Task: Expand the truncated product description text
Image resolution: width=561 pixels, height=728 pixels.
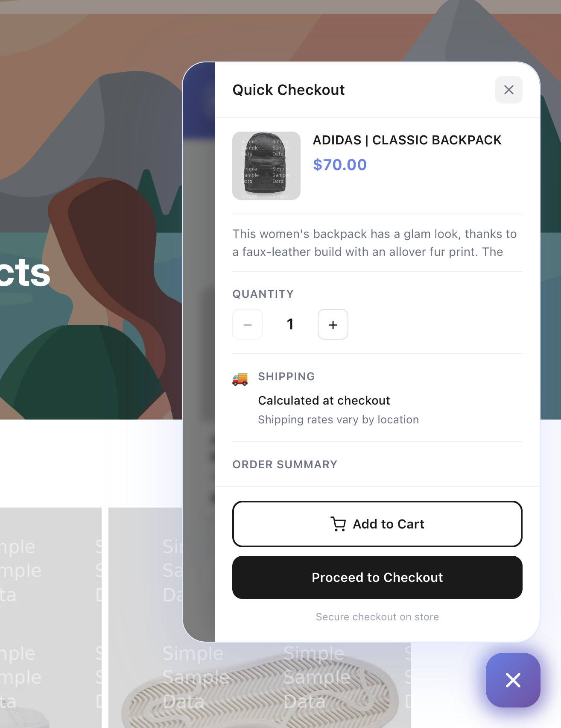Action: (x=374, y=243)
